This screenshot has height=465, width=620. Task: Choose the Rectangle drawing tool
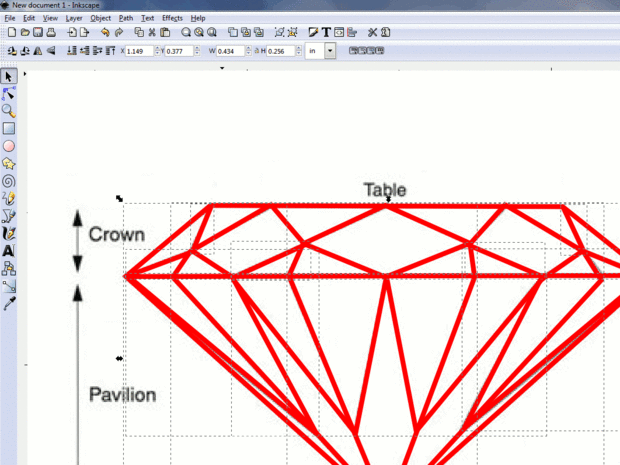pyautogui.click(x=9, y=129)
